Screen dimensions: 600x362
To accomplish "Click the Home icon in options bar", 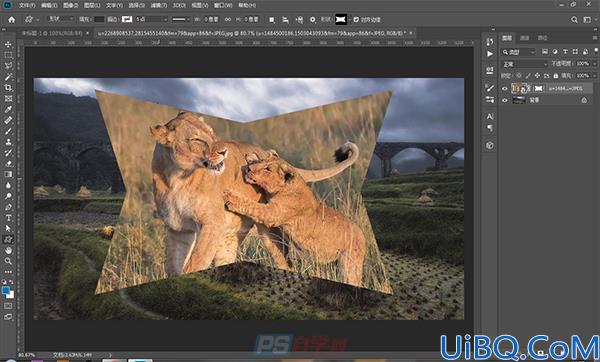I will click(x=12, y=20).
